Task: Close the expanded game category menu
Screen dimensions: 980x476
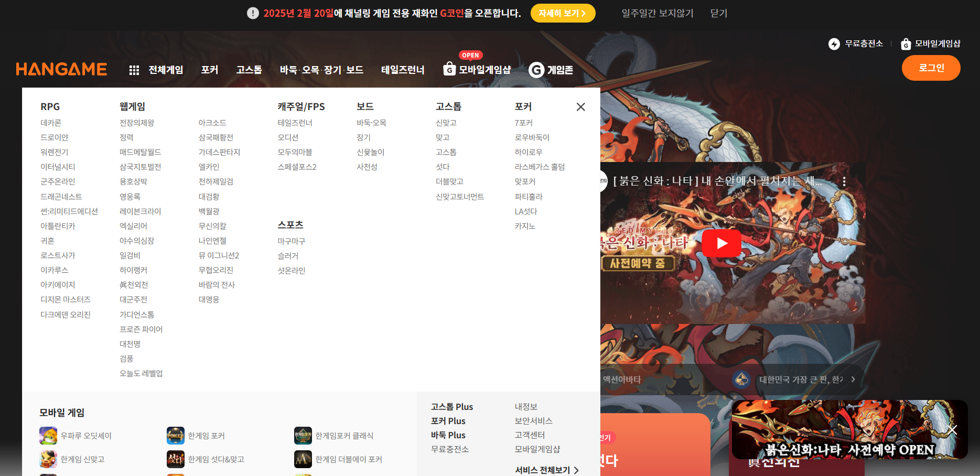Action: point(580,106)
